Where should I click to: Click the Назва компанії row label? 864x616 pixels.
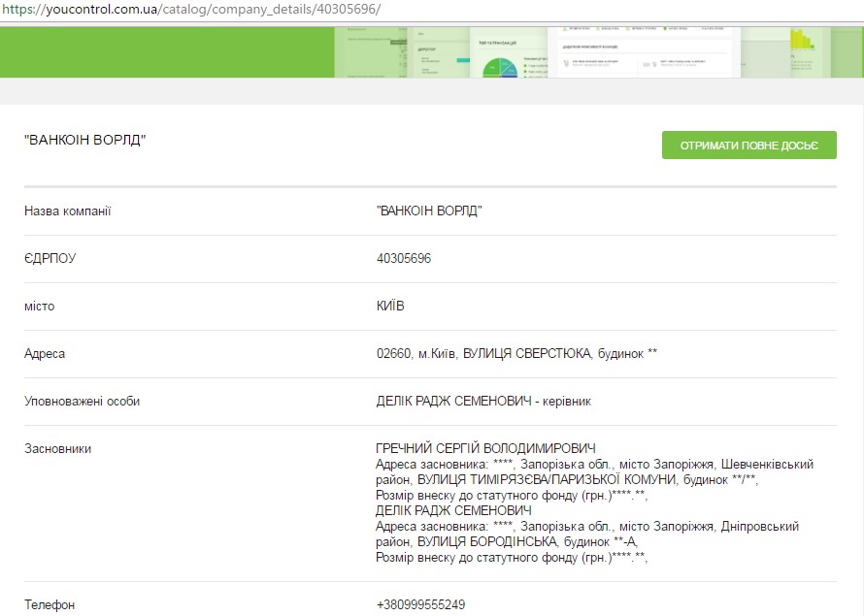coord(68,211)
